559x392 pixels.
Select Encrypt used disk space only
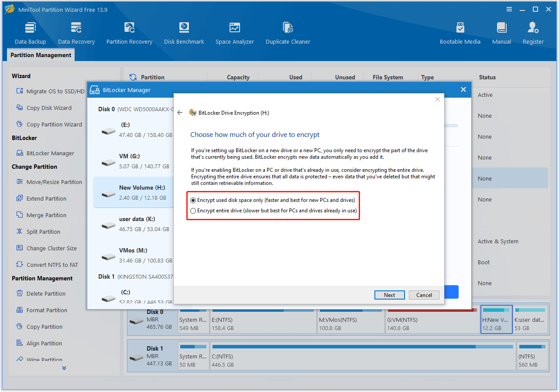[x=273, y=200]
